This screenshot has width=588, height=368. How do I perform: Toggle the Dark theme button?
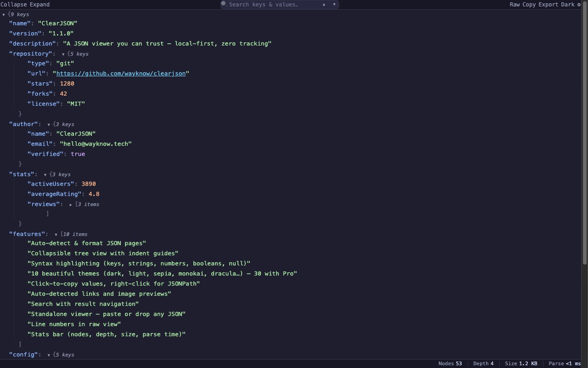tap(568, 5)
